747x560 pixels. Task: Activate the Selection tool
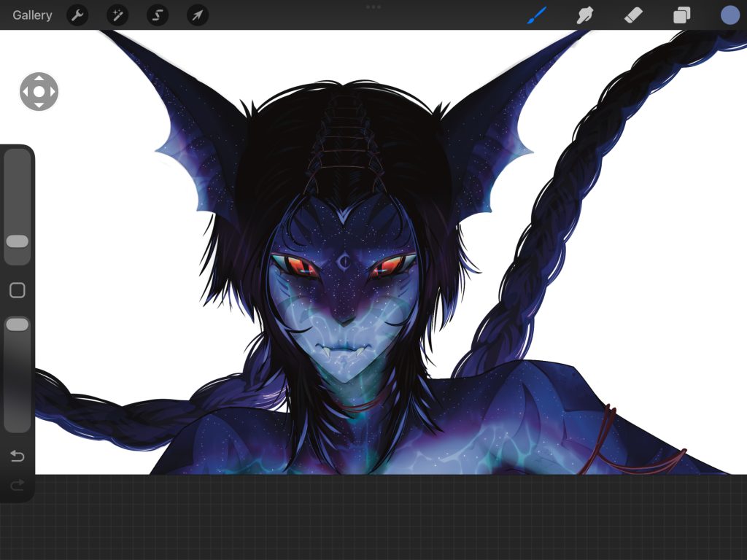click(x=158, y=15)
